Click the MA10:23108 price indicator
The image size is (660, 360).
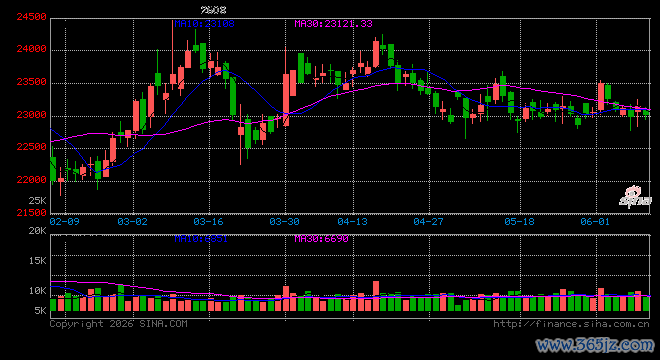click(x=205, y=24)
